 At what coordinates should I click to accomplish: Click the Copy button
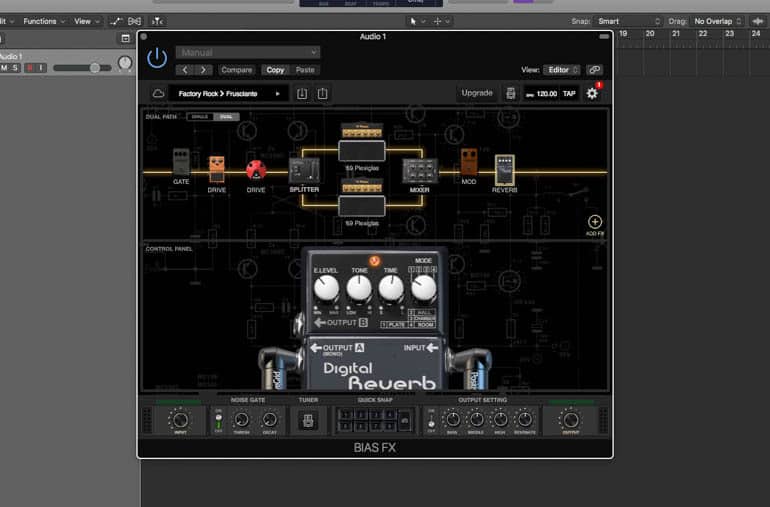click(275, 70)
